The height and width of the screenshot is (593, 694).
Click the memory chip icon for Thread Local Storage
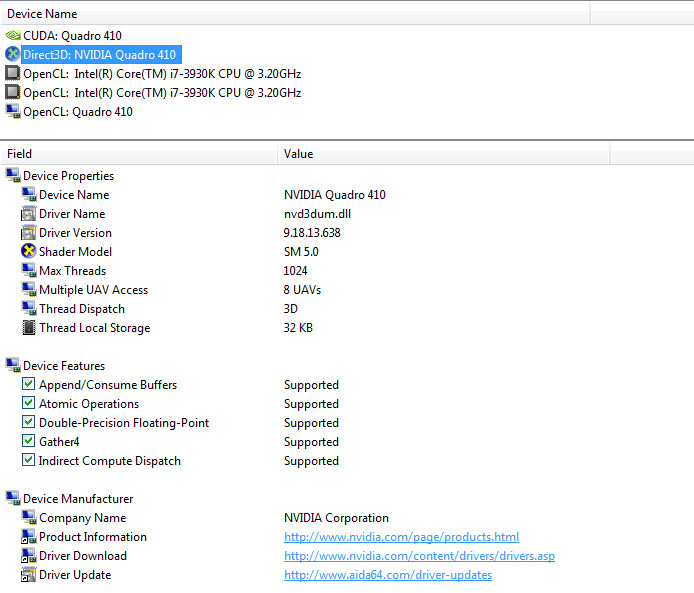[29, 327]
